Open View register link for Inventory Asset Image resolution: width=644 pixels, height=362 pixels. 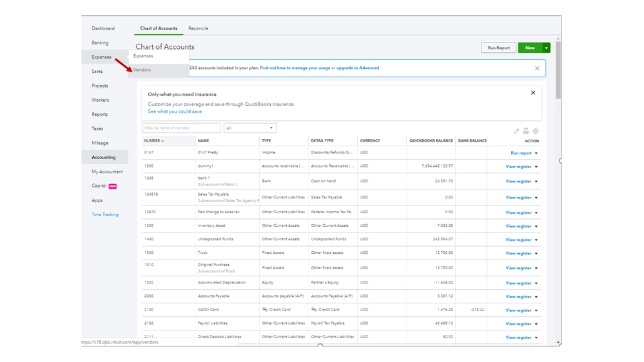518,226
